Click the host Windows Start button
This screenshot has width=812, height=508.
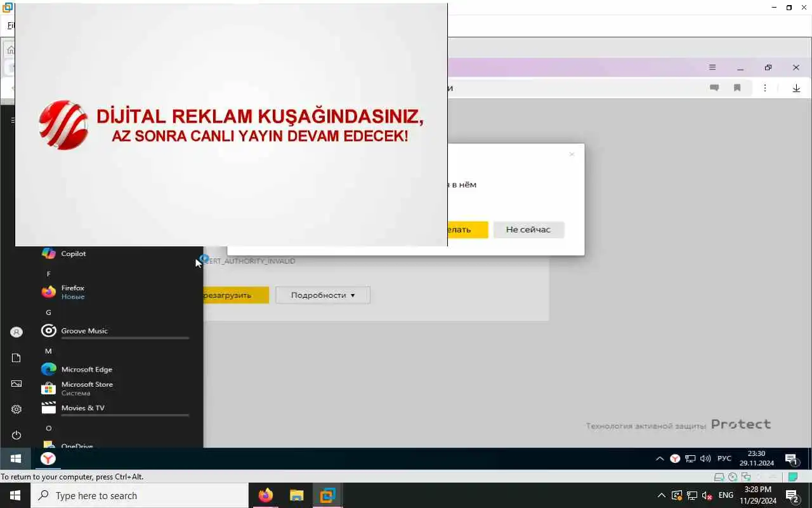pos(15,495)
